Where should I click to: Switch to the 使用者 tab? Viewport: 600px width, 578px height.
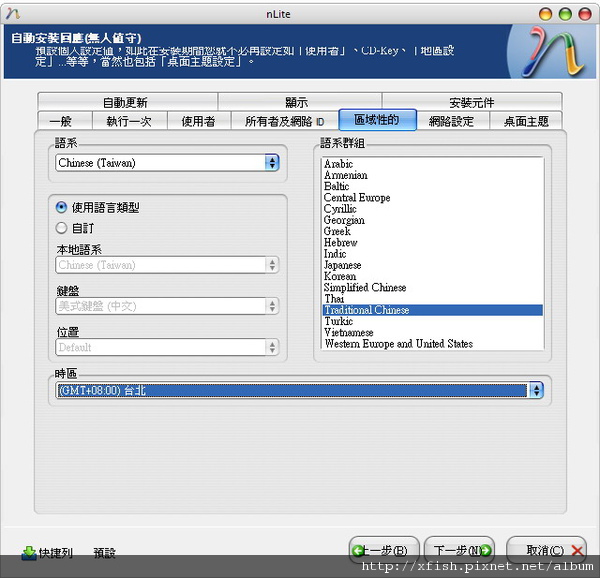199,121
